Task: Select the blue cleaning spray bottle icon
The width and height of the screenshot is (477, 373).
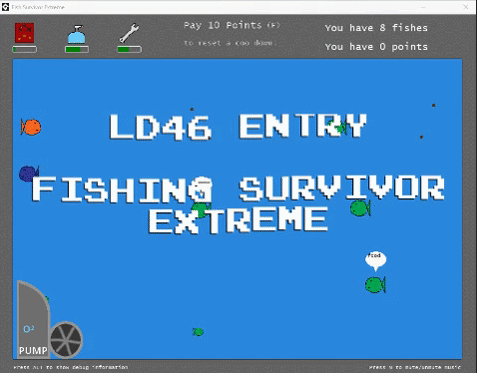Action: 77,35
